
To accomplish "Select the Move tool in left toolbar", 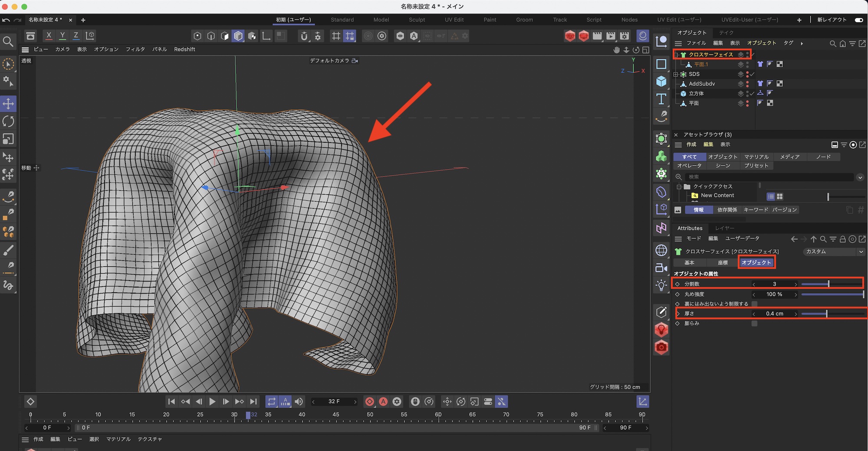I will pos(8,104).
